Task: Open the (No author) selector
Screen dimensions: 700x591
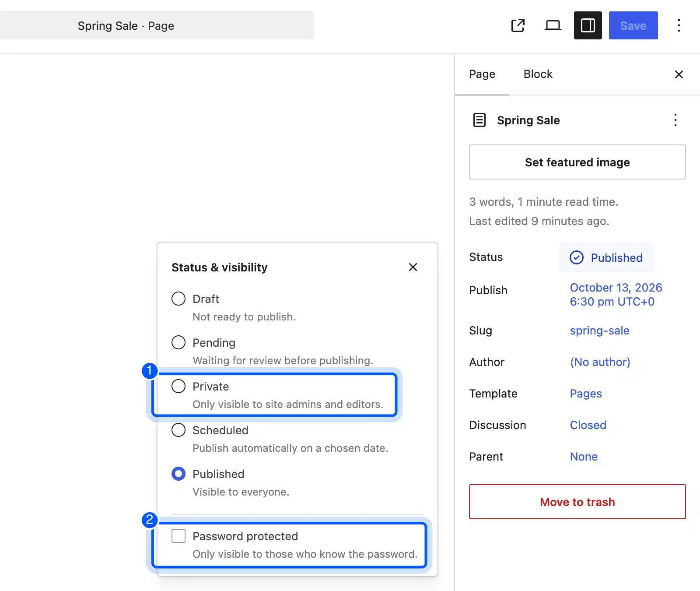Action: (x=600, y=362)
